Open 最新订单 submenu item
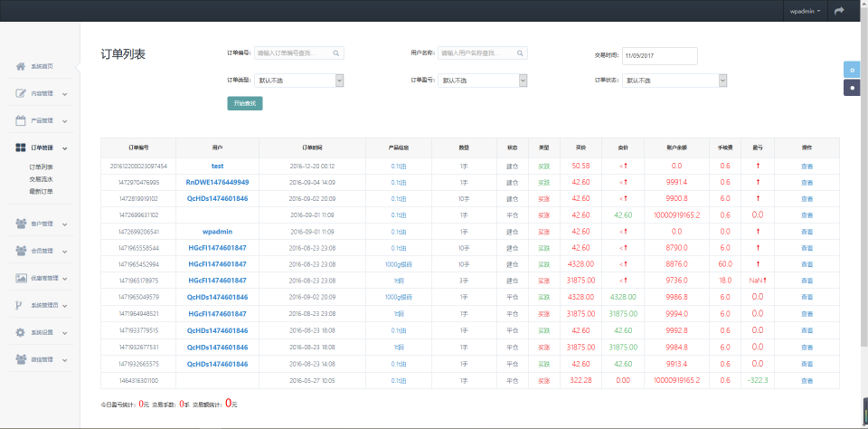 point(41,191)
